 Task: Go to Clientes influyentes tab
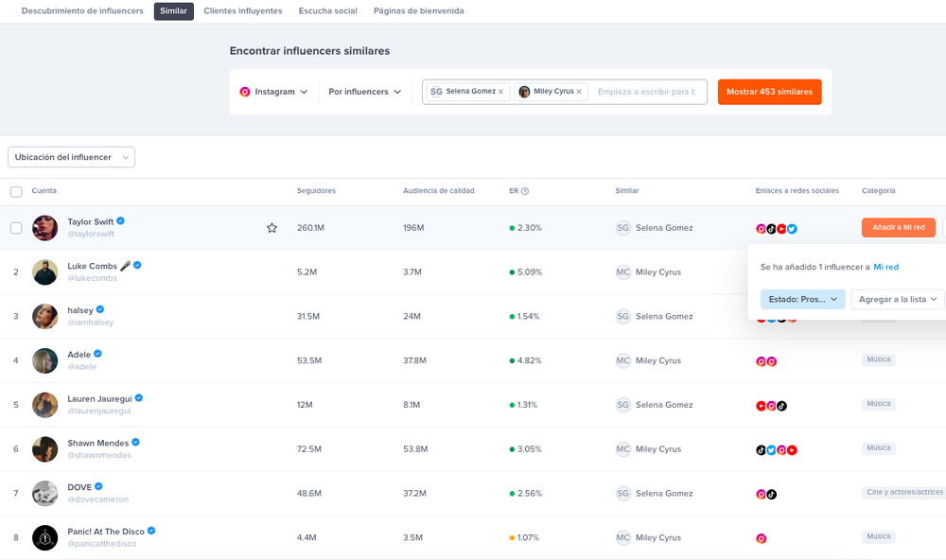243,10
